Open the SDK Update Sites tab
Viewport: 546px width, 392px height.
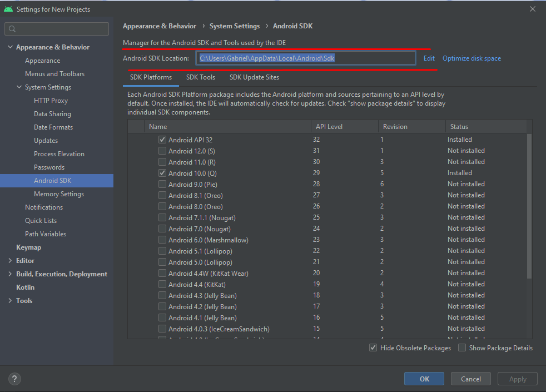(x=254, y=77)
